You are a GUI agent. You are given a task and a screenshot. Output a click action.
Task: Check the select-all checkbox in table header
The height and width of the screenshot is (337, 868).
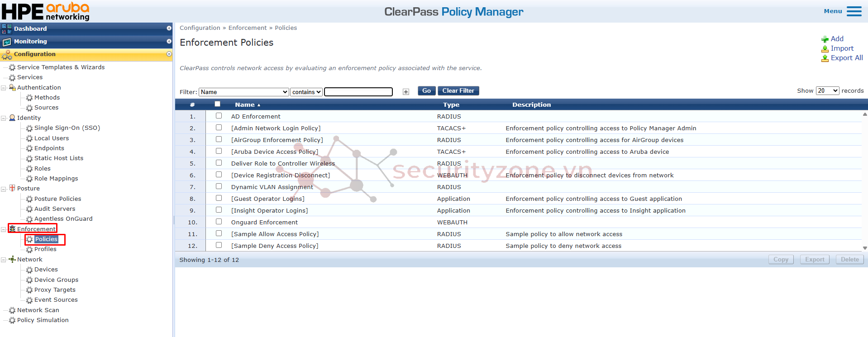(x=218, y=104)
